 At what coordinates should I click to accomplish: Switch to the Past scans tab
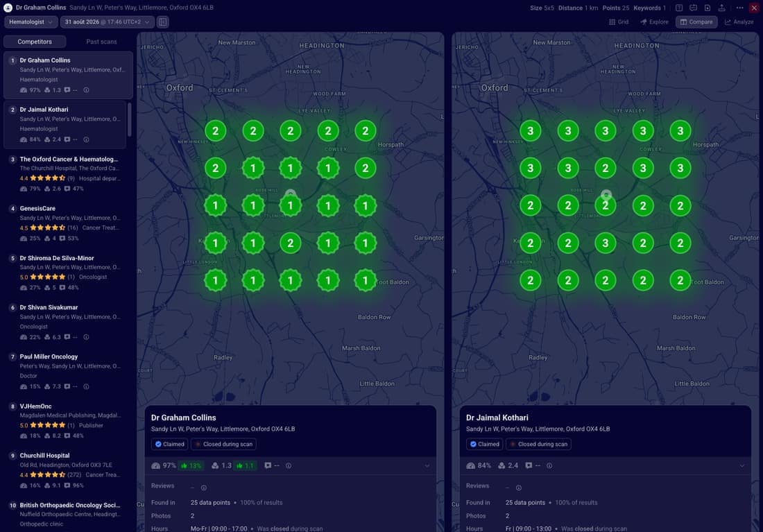pyautogui.click(x=101, y=42)
